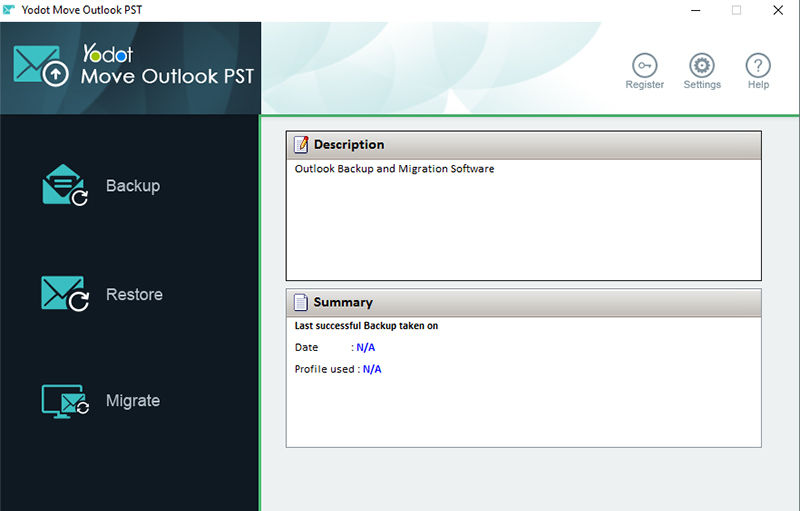
Task: Select the Backup label in the sidebar
Action: (x=133, y=186)
